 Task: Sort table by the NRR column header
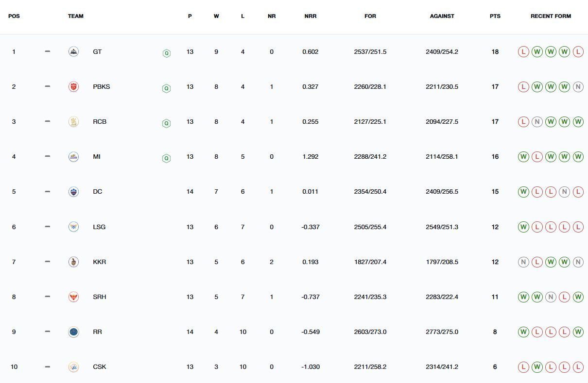click(x=310, y=16)
